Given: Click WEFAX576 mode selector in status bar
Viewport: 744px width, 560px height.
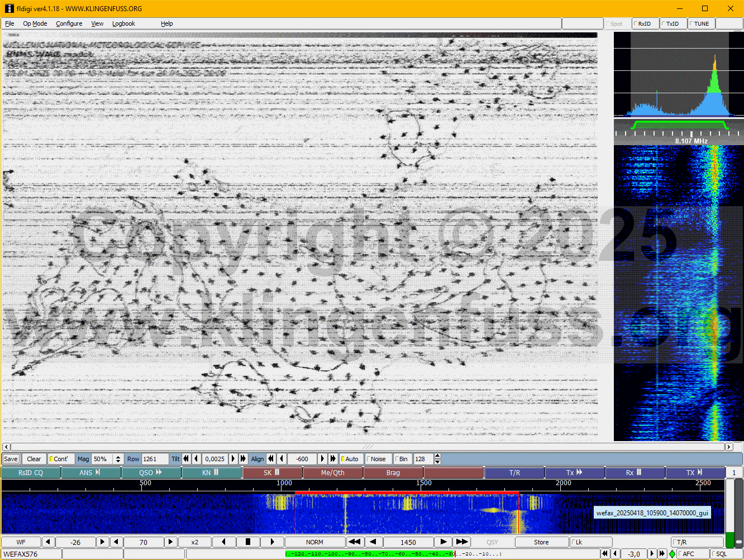Looking at the screenshot, I should tap(31, 554).
